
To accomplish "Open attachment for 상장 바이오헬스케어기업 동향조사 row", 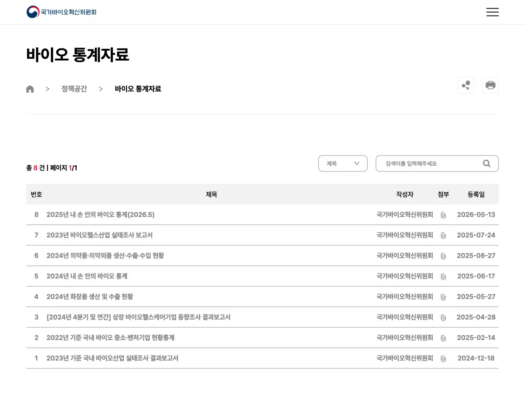I will (443, 317).
